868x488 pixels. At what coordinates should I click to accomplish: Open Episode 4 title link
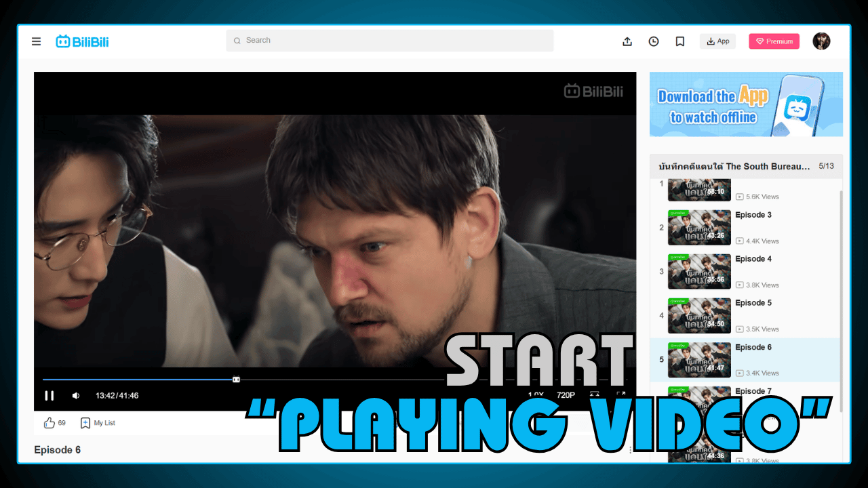[x=753, y=259]
